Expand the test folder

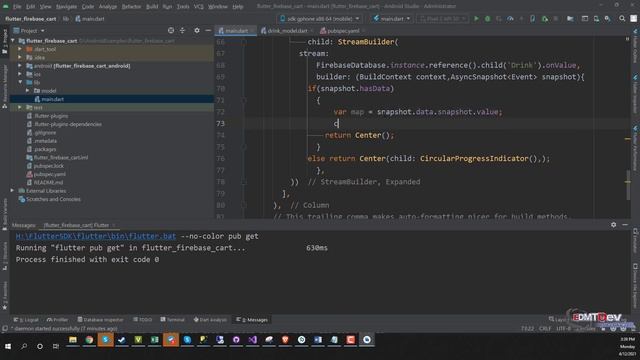[x=20, y=107]
